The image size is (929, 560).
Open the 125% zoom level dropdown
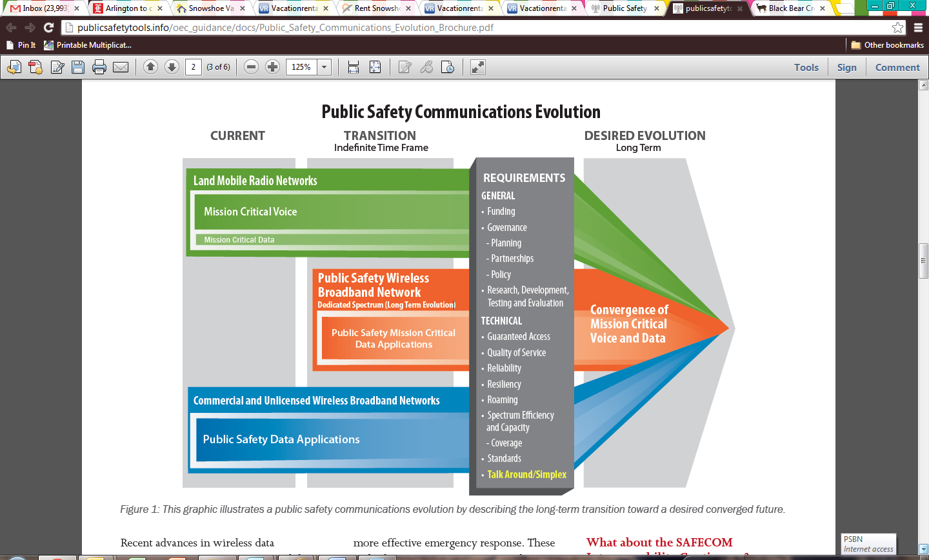point(324,67)
